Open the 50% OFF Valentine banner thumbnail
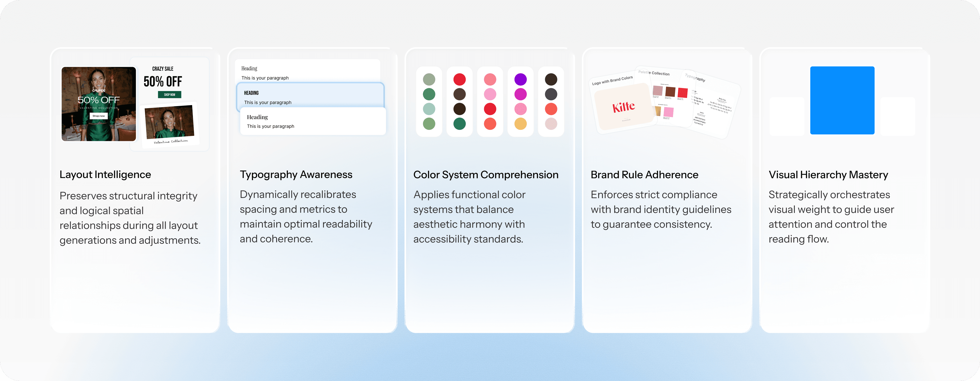Viewport: 980px width, 381px height. 99,104
